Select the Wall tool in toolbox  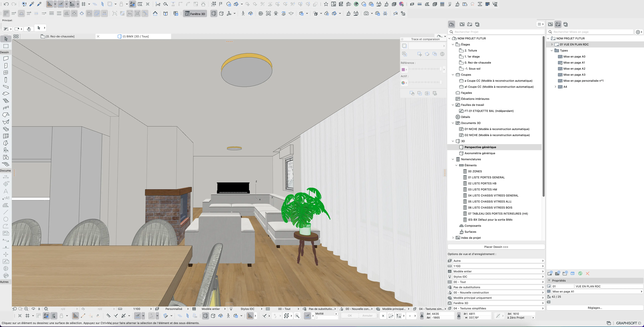click(x=6, y=59)
